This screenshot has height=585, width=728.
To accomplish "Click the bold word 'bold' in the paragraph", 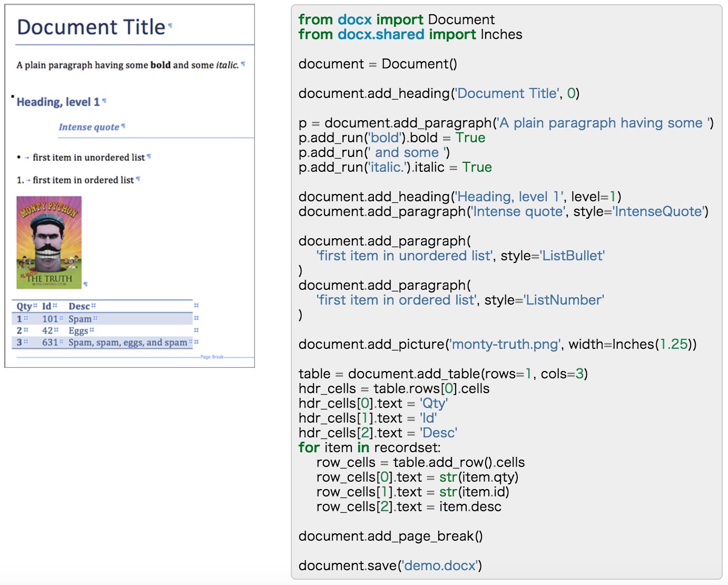I will pos(160,65).
